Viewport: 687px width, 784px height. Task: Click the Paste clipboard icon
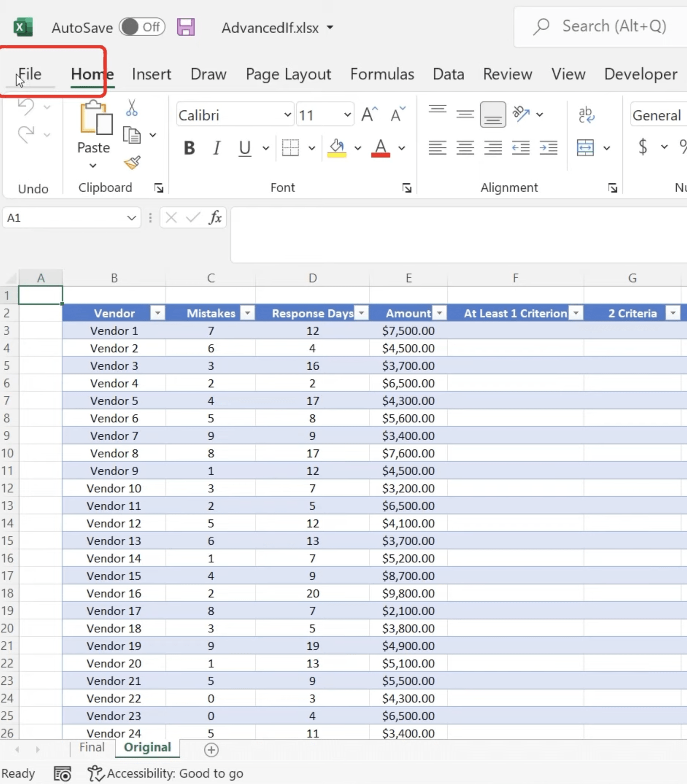(95, 117)
